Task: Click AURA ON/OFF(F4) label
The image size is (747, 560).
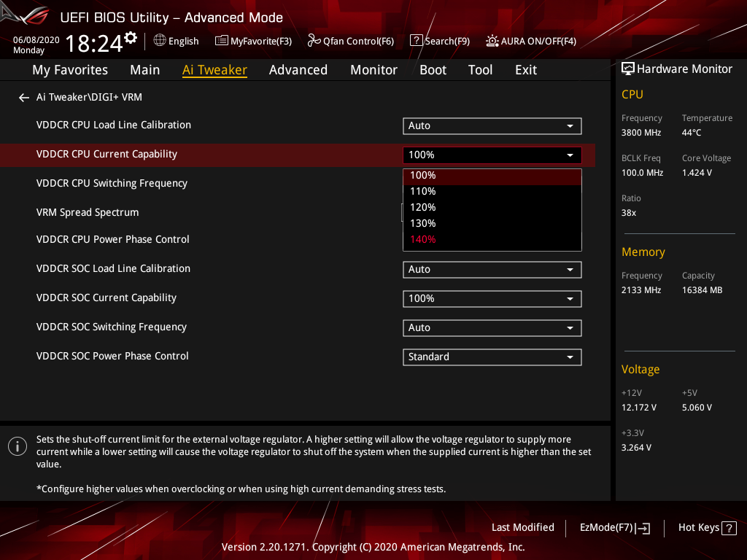Action: tap(538, 42)
